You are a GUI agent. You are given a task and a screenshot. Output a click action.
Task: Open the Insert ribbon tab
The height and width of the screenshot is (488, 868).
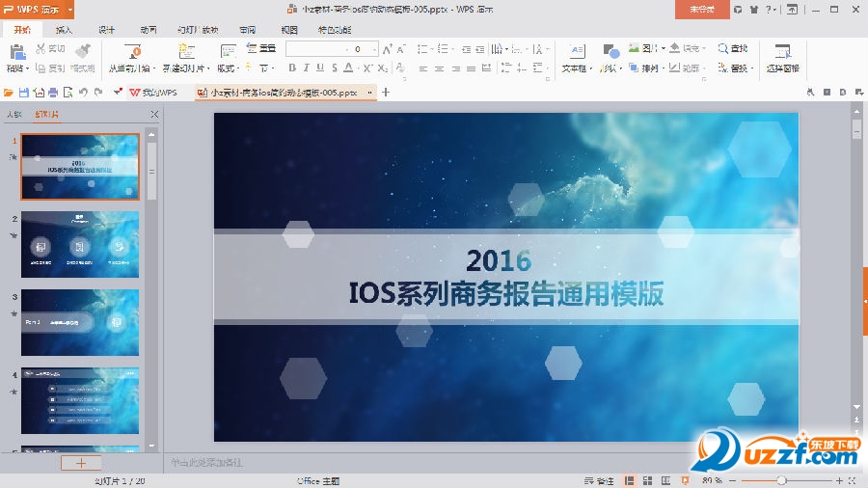65,30
